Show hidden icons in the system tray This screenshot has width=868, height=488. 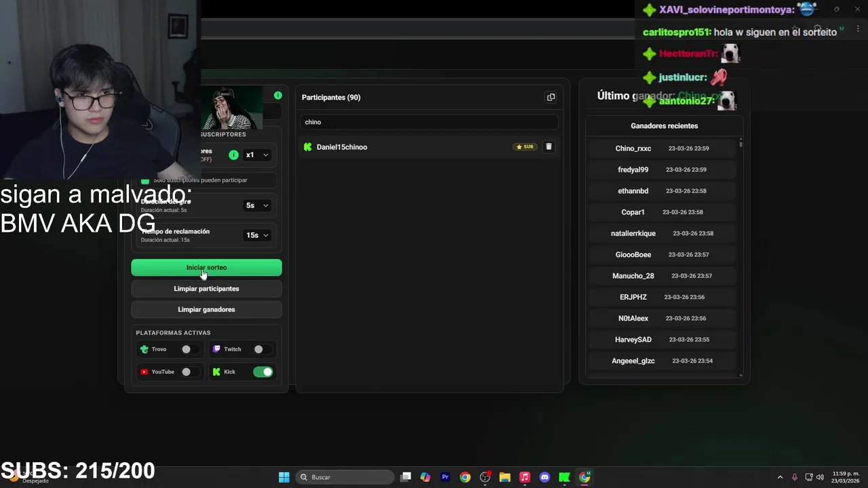coord(780,477)
